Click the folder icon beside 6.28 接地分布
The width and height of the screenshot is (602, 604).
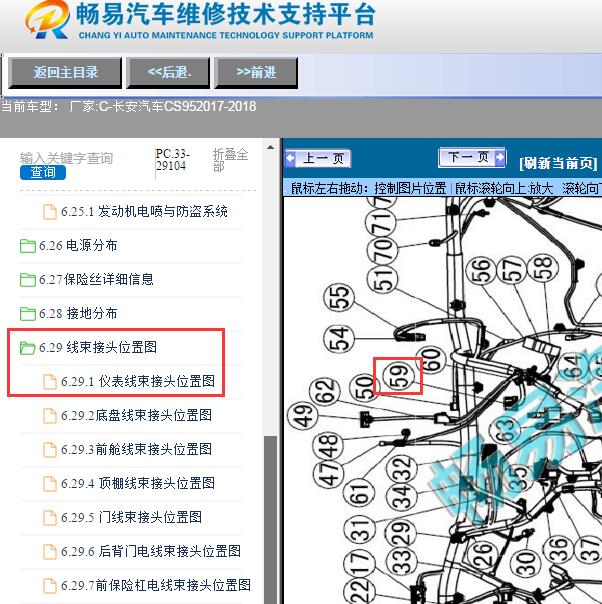click(27, 314)
